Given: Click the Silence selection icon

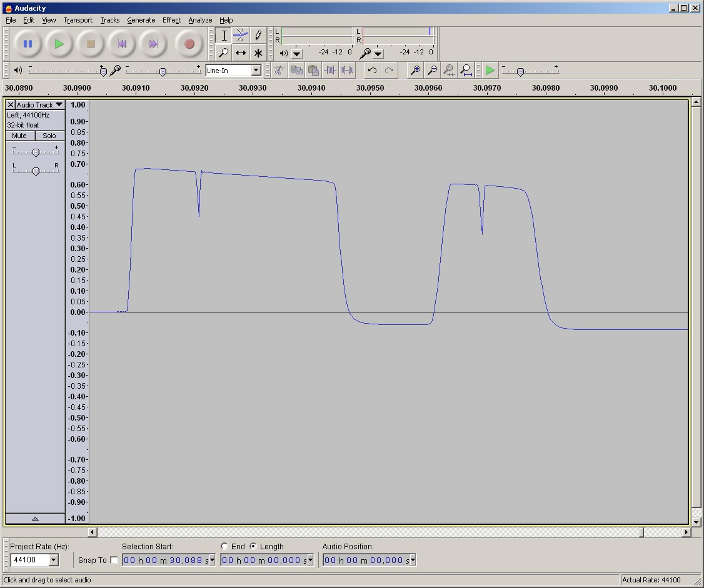Looking at the screenshot, I should (x=347, y=70).
